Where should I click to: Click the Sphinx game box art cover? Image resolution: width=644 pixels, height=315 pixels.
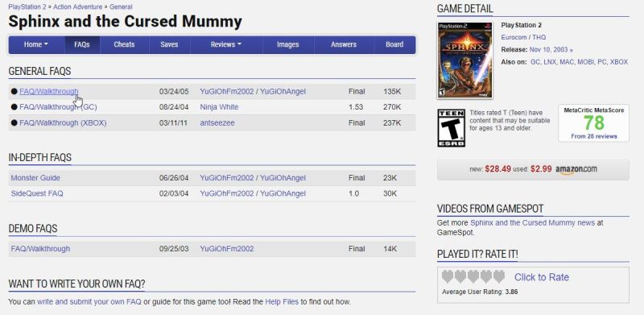(465, 60)
